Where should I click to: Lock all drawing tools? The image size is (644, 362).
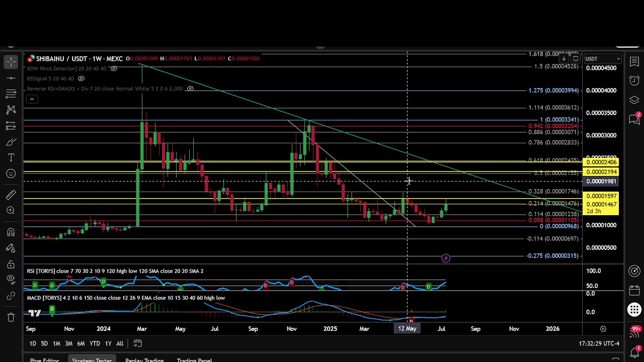coord(11,264)
